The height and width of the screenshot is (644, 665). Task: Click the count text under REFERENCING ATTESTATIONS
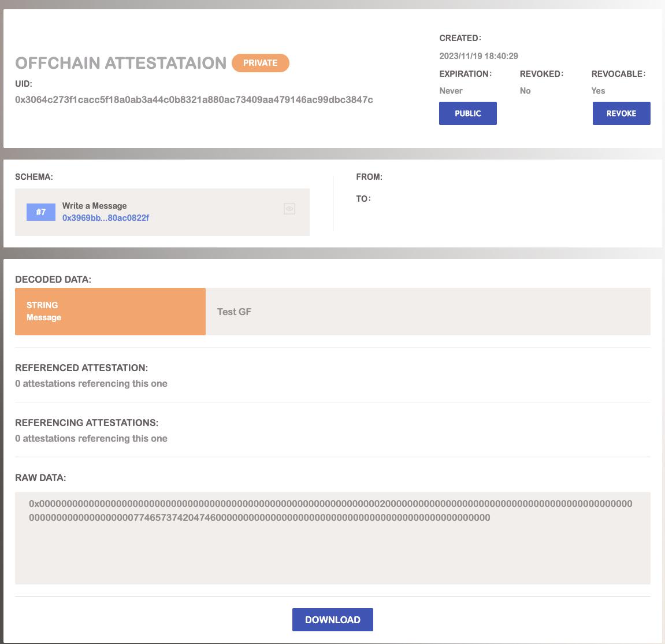[x=91, y=439]
